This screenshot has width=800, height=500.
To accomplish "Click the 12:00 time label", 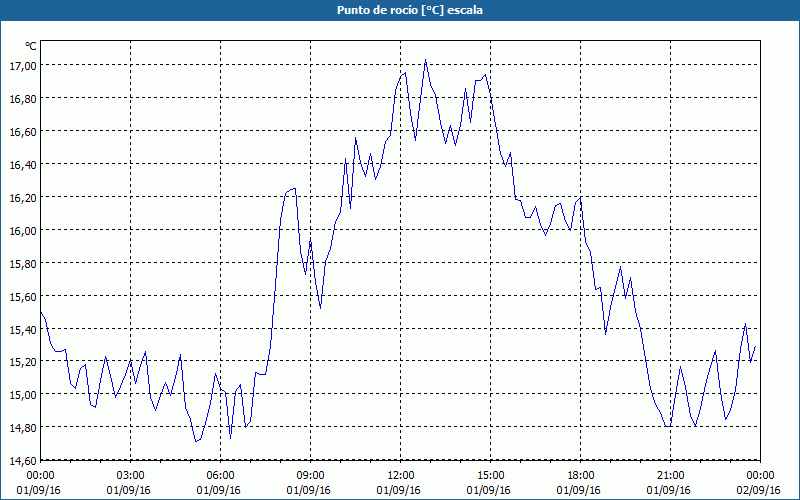I will point(401,476).
